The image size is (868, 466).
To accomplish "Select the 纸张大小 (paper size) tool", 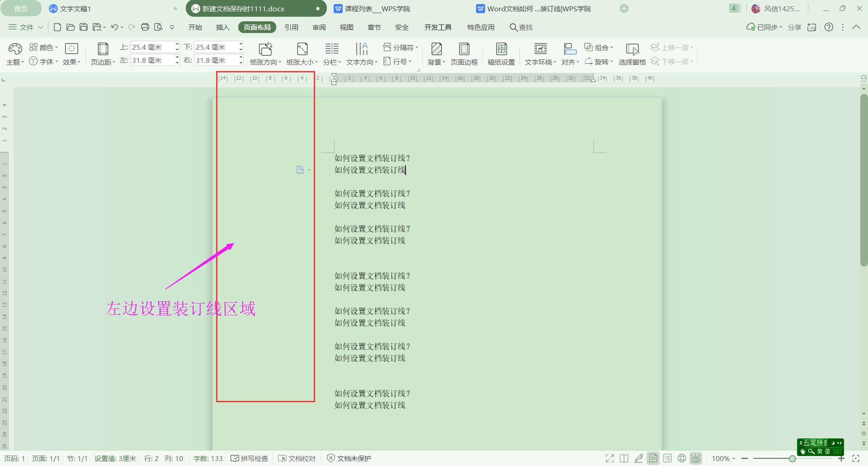I will (x=302, y=53).
